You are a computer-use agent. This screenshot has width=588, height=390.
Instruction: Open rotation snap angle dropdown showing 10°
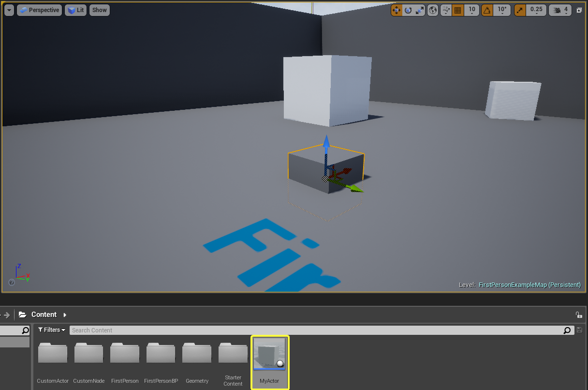click(502, 10)
